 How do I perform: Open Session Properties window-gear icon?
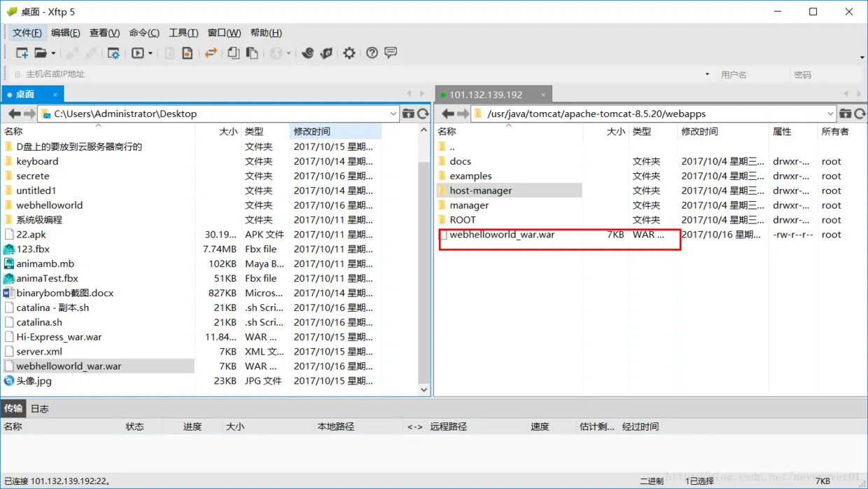tap(113, 53)
